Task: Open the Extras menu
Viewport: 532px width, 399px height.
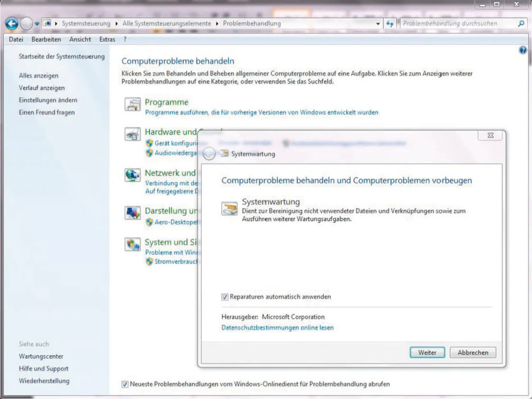Action: coord(107,39)
